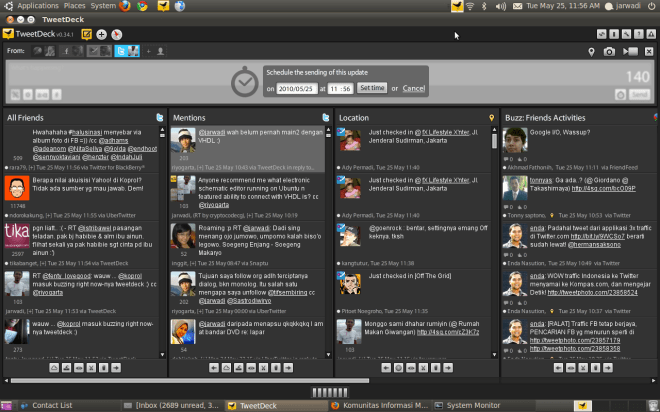Launch Firefox from the top panel

125,6
